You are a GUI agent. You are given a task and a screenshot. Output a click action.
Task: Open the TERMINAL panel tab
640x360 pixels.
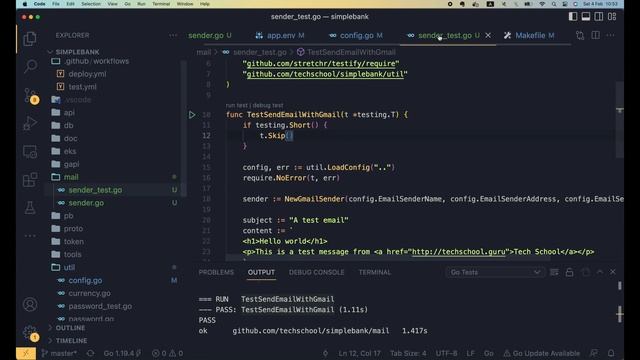click(x=375, y=272)
